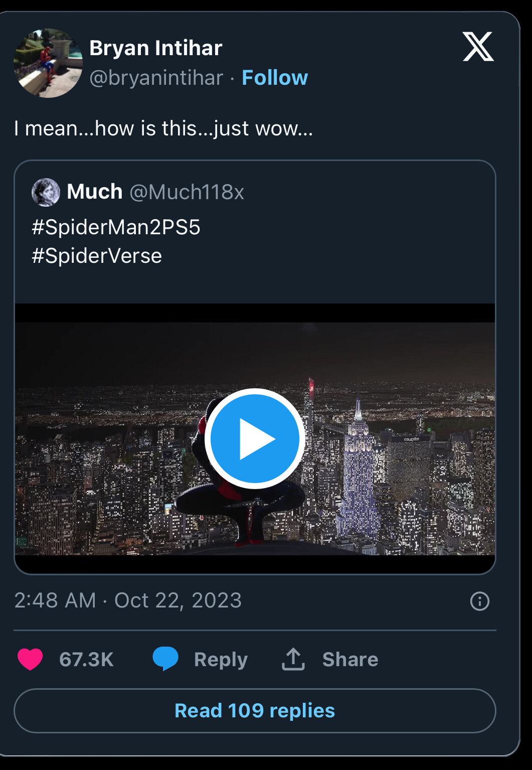Open the #SpiderMan2PS5 hashtag

coord(116,227)
